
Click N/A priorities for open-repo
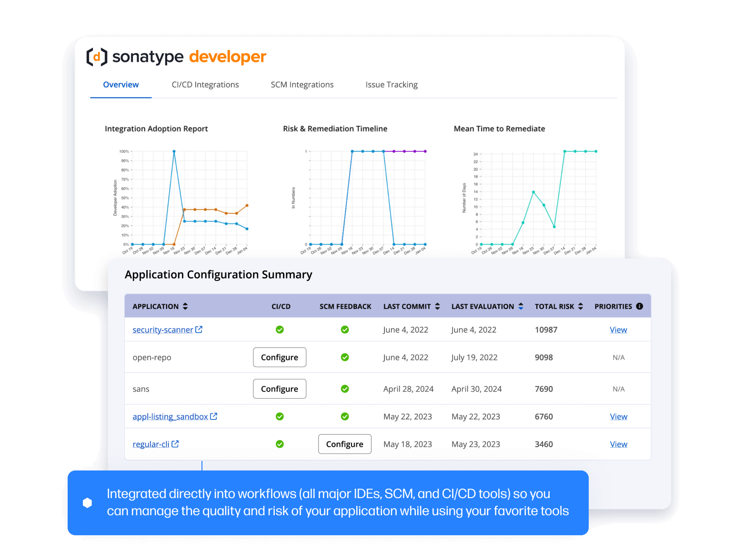click(x=618, y=358)
